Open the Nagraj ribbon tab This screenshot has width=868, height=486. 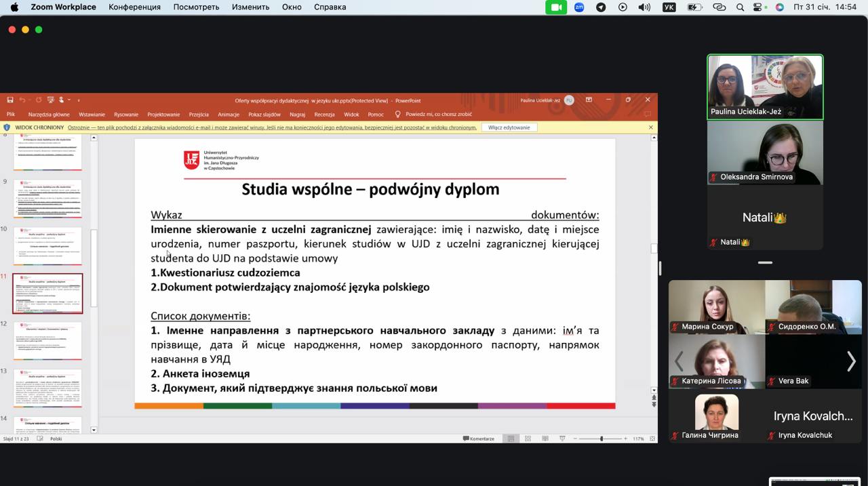click(x=297, y=115)
